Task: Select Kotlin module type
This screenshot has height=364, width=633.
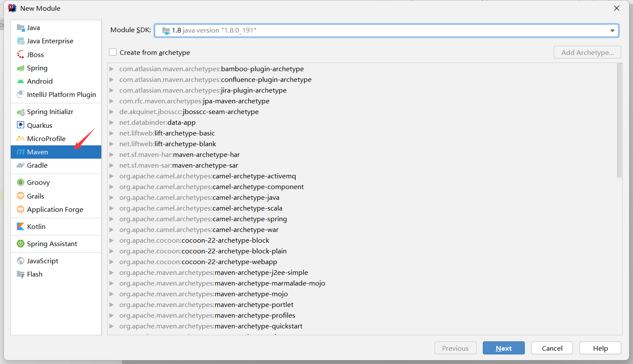Action: 56,226
